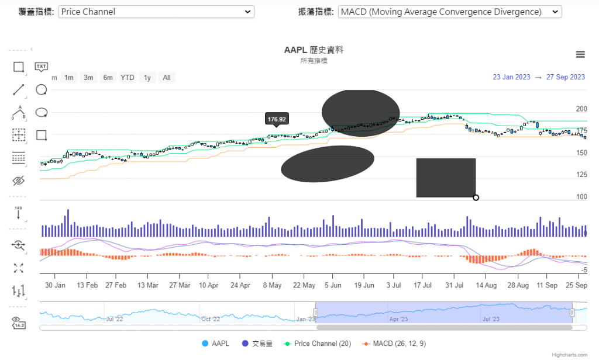Click the rectangle annotation resize control point

click(476, 197)
